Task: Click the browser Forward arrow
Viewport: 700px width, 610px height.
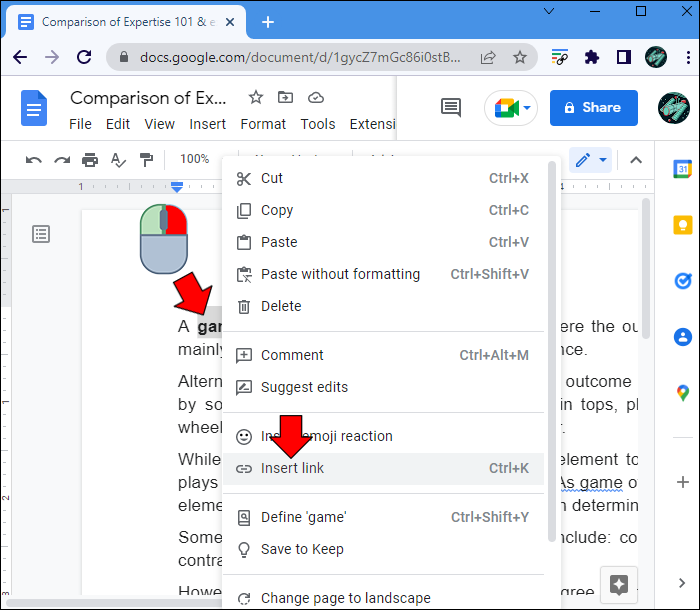Action: pos(52,57)
